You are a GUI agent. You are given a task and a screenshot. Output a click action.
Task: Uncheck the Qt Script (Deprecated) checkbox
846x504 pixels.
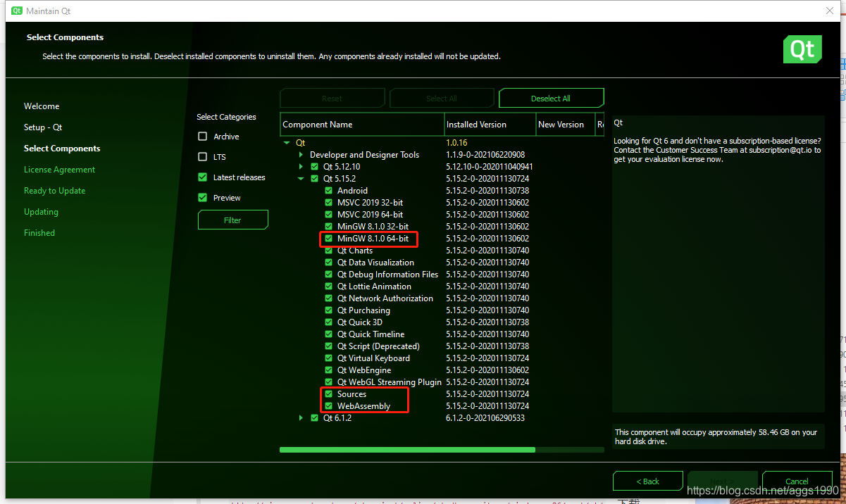(x=329, y=346)
